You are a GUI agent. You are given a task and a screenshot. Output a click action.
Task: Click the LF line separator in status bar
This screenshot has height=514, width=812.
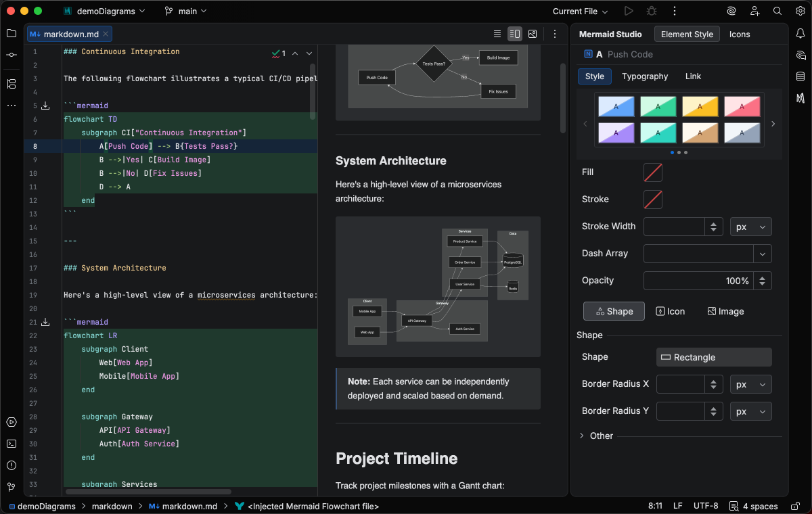[x=677, y=506]
